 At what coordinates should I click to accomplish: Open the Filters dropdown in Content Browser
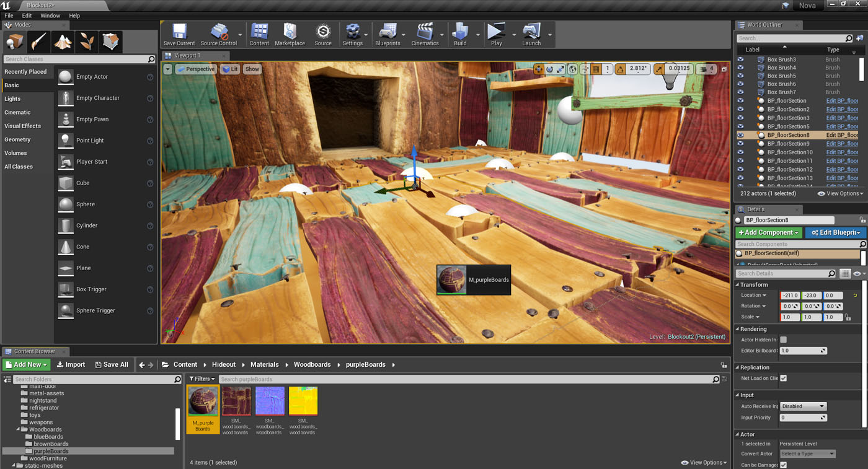202,379
